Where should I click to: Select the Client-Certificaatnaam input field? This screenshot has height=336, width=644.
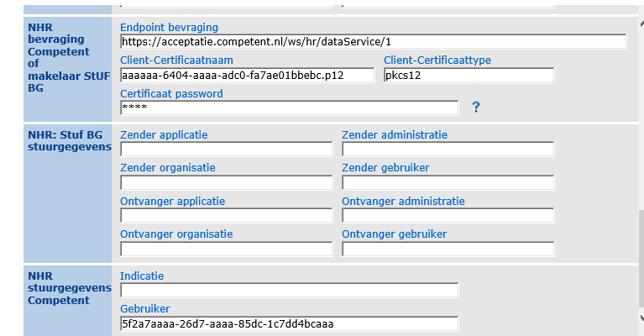coord(247,75)
